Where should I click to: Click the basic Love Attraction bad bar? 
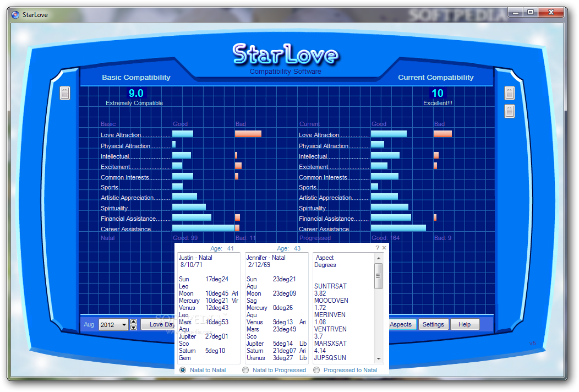(x=248, y=134)
